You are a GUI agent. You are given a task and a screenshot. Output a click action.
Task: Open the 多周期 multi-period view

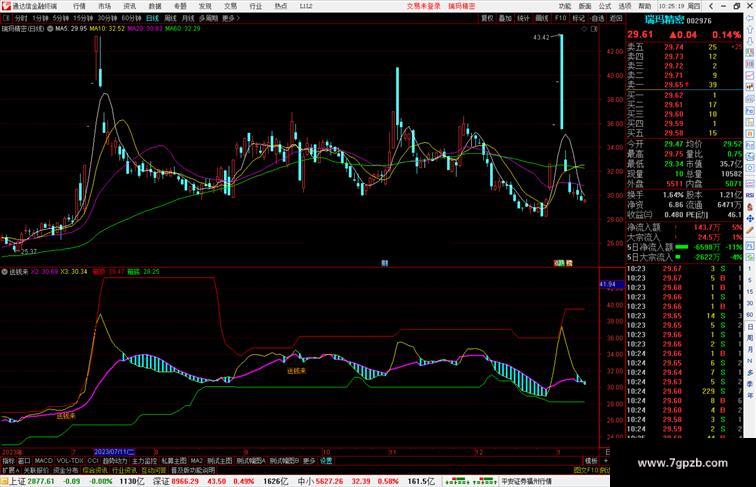coord(208,18)
